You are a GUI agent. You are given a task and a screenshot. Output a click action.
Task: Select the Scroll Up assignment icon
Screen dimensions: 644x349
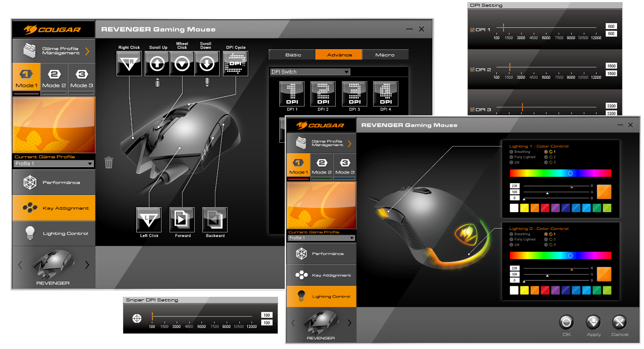[x=157, y=64]
